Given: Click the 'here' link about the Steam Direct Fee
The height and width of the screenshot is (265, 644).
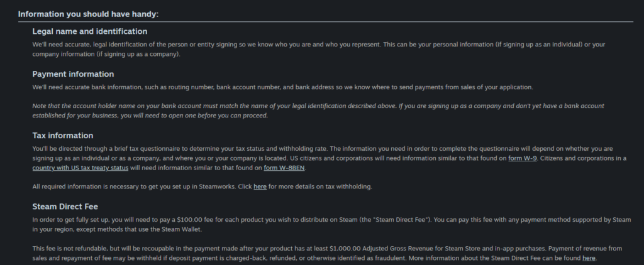Looking at the screenshot, I should [589, 259].
